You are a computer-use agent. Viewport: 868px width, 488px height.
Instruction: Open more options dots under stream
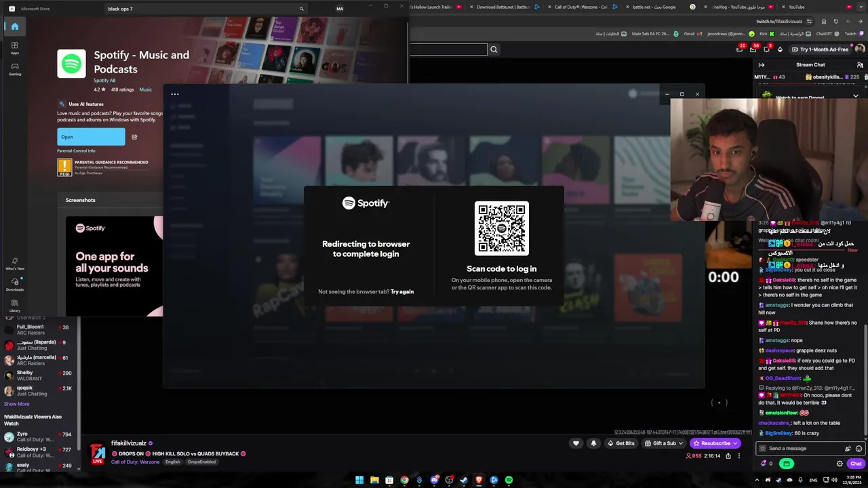click(x=739, y=456)
